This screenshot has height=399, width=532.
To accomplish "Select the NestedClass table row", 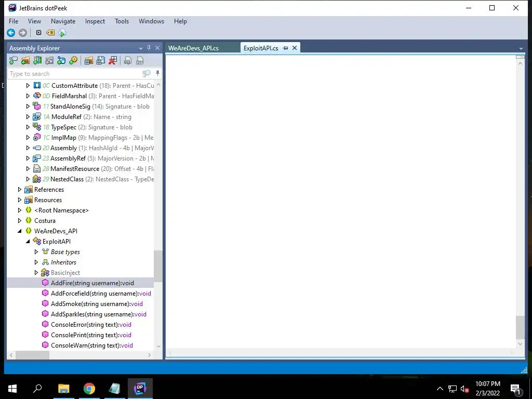I will coord(81,179).
